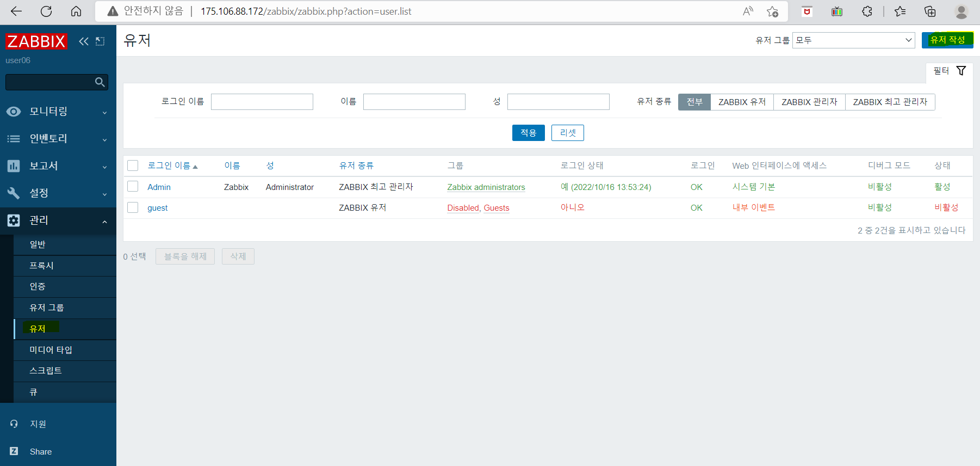980x466 pixels.
Task: Open Zabbix administrators group link
Action: [x=486, y=187]
